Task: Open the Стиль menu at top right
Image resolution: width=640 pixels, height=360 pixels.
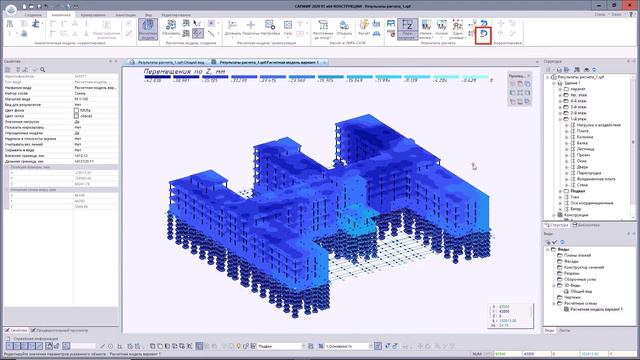Action: pyautogui.click(x=600, y=14)
